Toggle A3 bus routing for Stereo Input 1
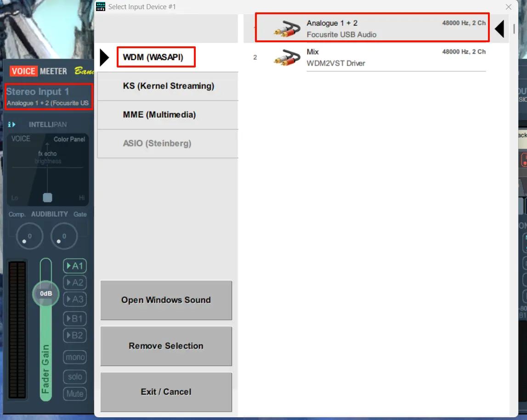 74,299
